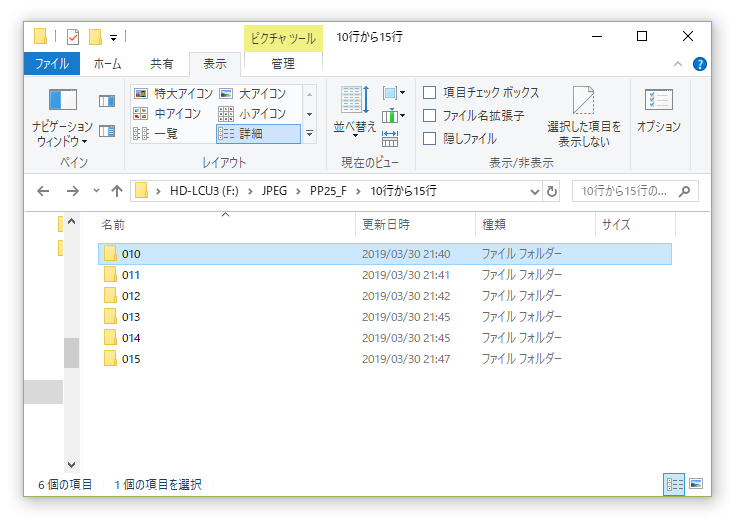Viewport: 740px width, 525px height.
Task: Click 選択した項目を表示しない button
Action: coord(584,117)
